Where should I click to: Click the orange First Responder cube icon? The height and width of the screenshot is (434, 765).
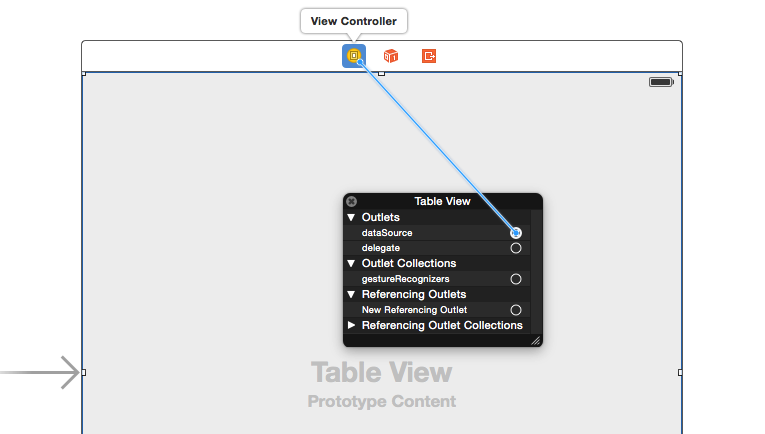391,56
